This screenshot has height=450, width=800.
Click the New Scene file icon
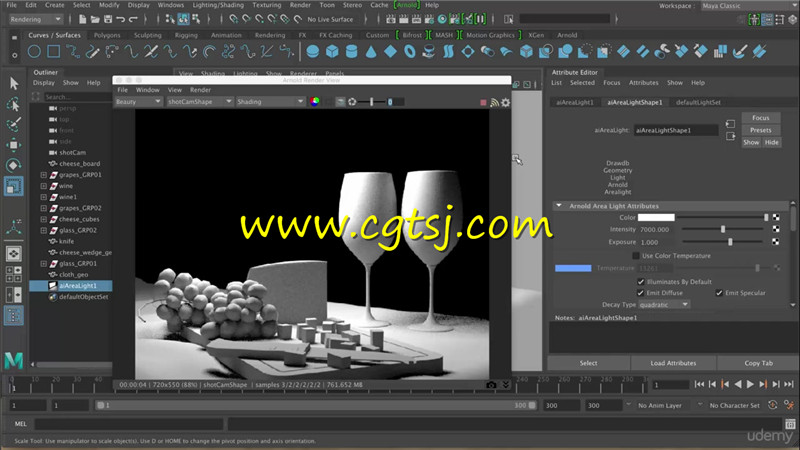tap(82, 19)
